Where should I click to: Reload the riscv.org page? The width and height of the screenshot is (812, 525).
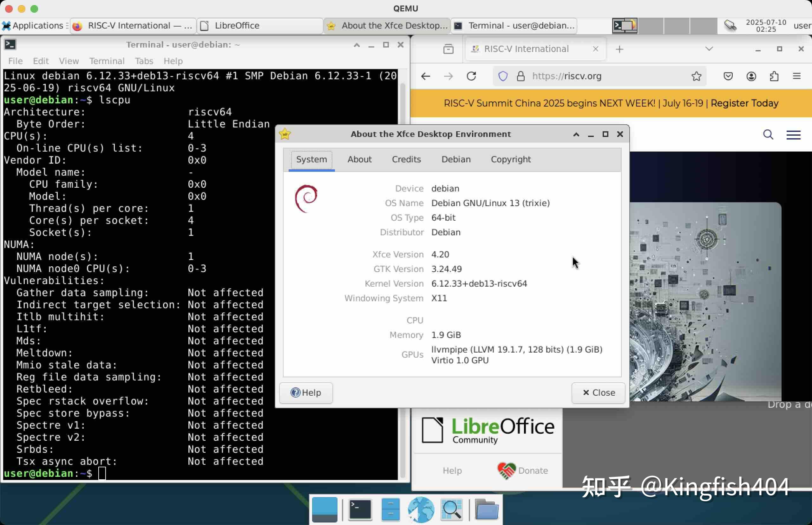coord(472,76)
